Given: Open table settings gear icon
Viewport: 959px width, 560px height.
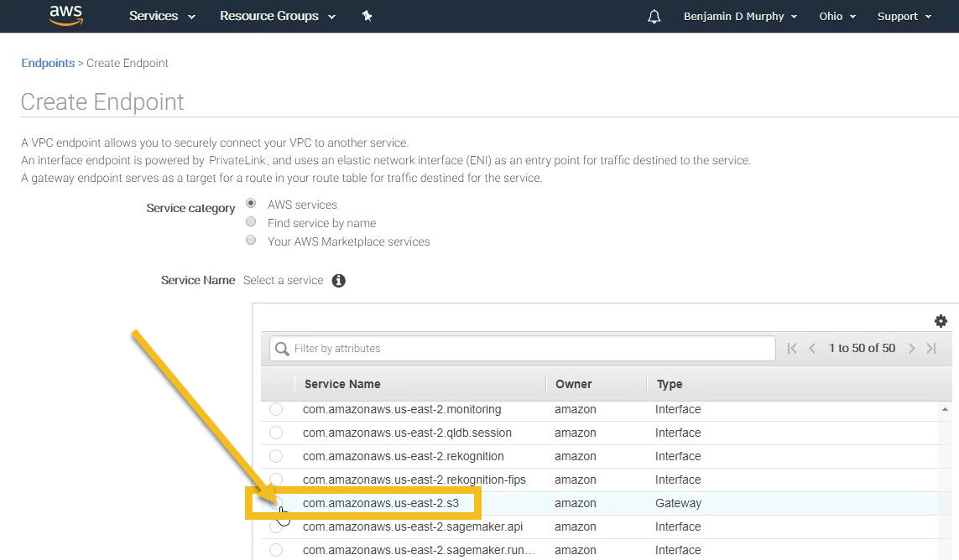Looking at the screenshot, I should coord(941,321).
